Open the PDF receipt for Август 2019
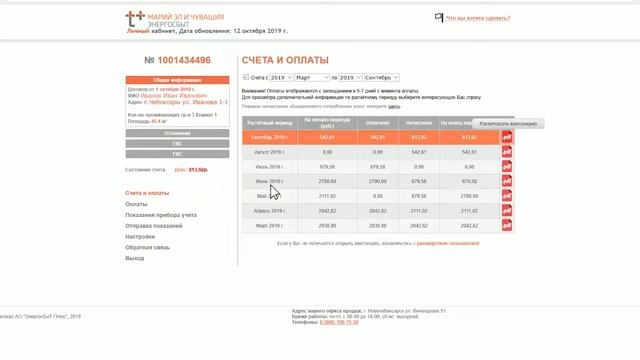 coord(507,152)
